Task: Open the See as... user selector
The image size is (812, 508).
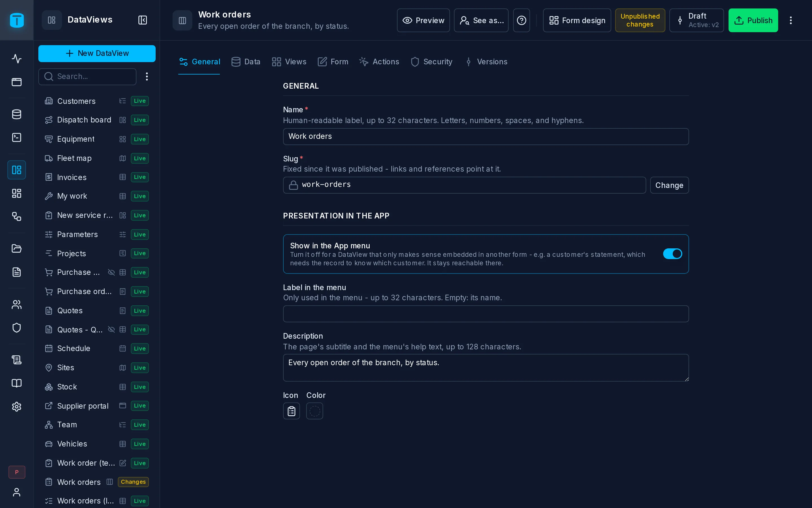Action: pos(481,20)
